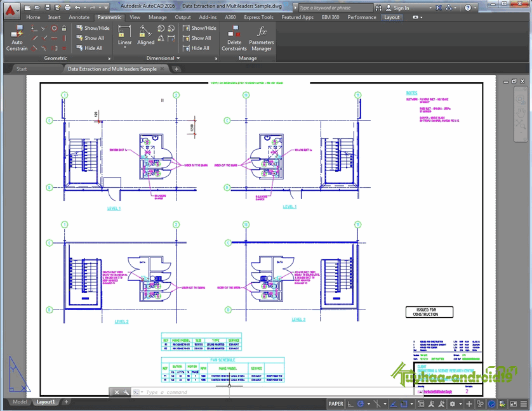Screen dimensions: 532x411
Task: Open the Parameters Manager
Action: pos(261,38)
